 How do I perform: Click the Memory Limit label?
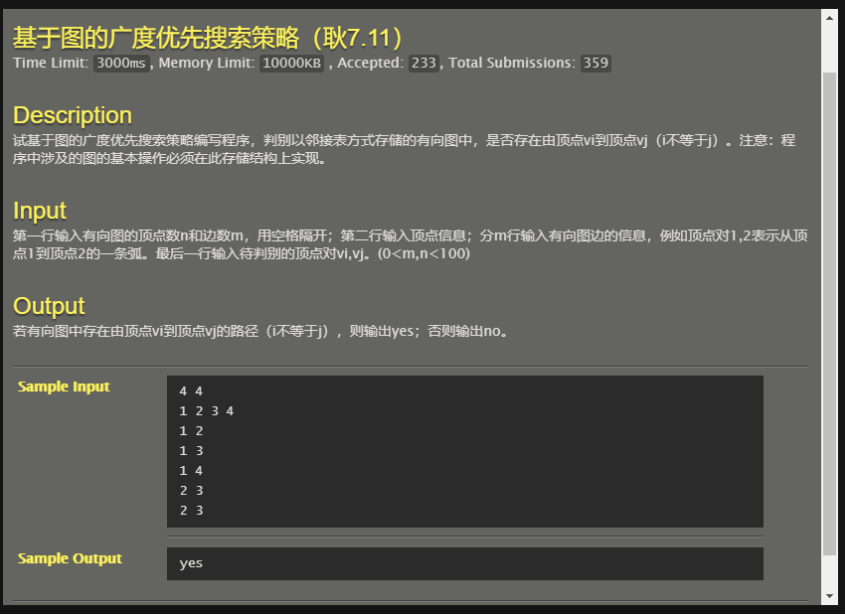click(x=206, y=63)
